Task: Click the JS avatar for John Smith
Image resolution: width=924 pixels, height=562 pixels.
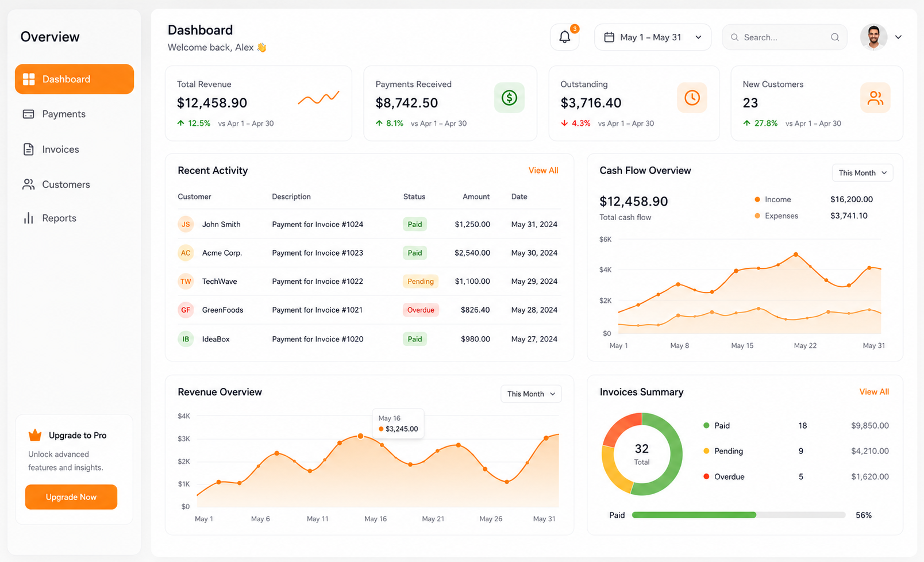Action: (186, 225)
